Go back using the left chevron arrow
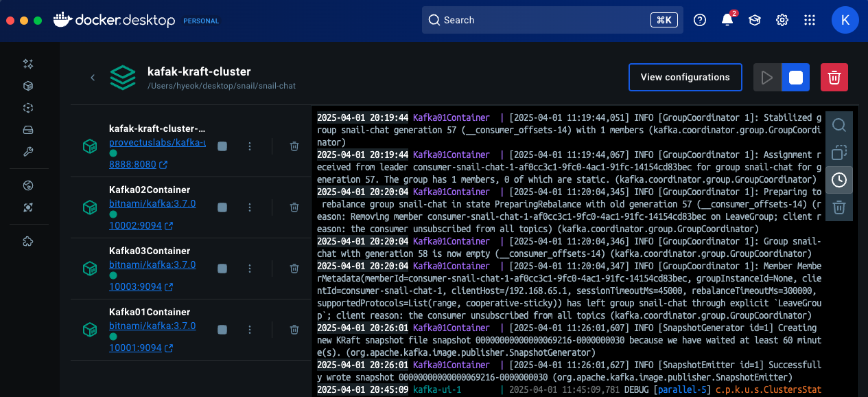 click(93, 78)
